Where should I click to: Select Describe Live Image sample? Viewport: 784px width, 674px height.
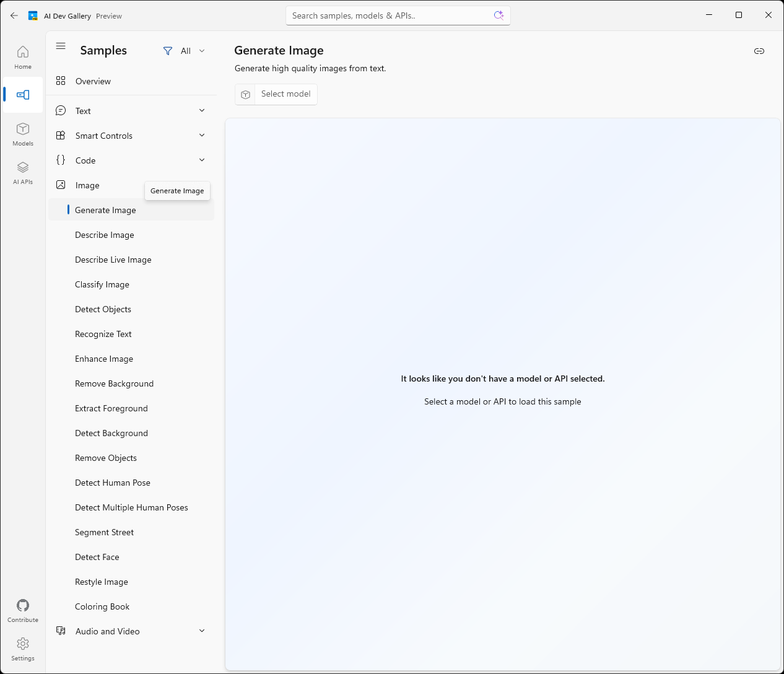click(131, 260)
